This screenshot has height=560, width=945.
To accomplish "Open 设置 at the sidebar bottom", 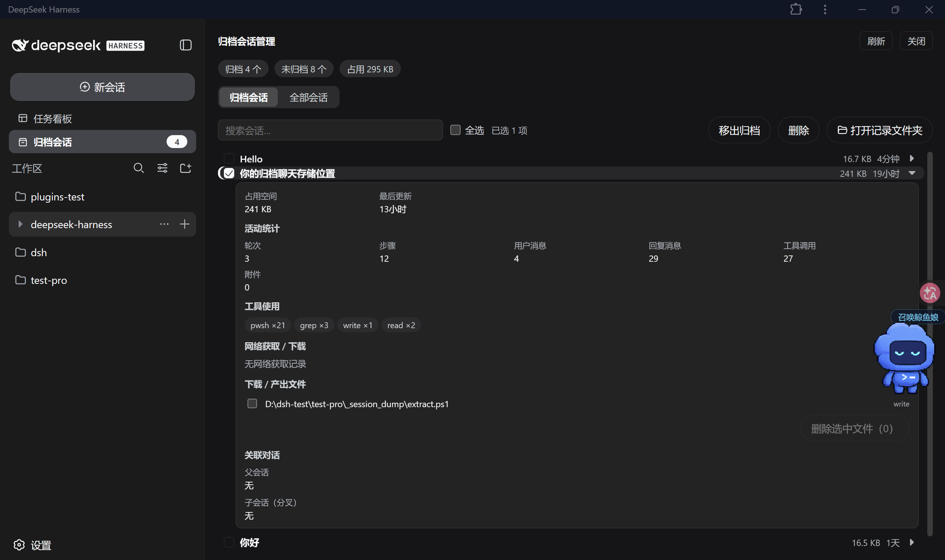I will coord(33,545).
